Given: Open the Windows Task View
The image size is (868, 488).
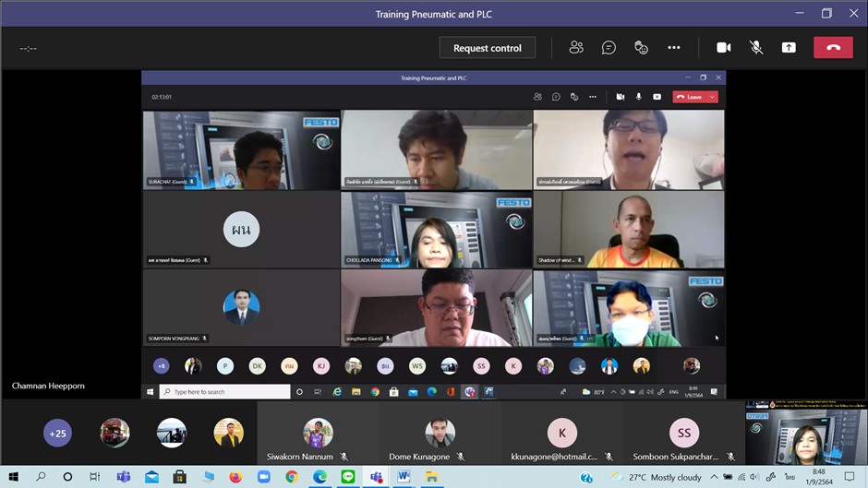Looking at the screenshot, I should pyautogui.click(x=94, y=477).
